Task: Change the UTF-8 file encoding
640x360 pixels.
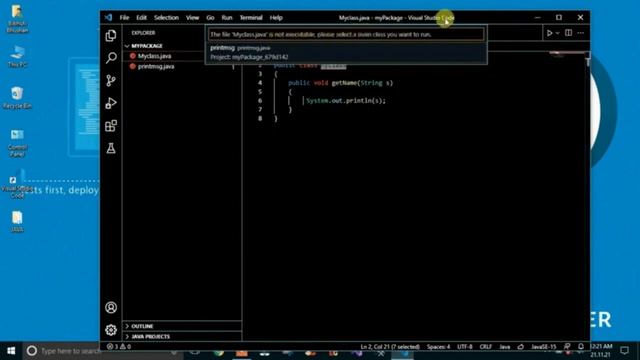Action: (464, 347)
